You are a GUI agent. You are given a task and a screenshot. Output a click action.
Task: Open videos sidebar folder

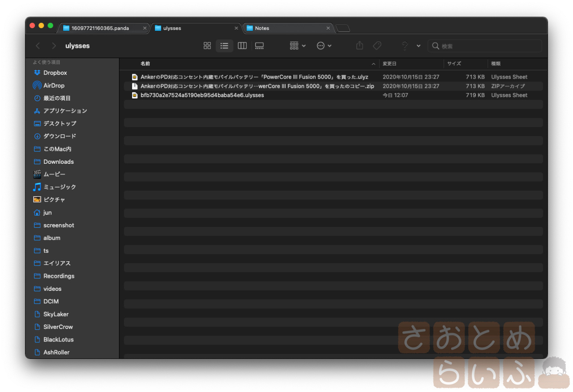click(52, 289)
